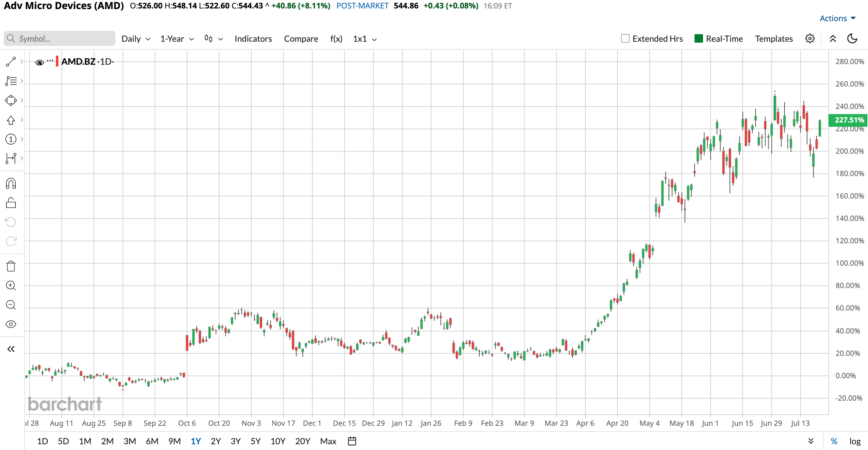This screenshot has height=450, width=868.
Task: Select the 10Y range
Action: 278,441
